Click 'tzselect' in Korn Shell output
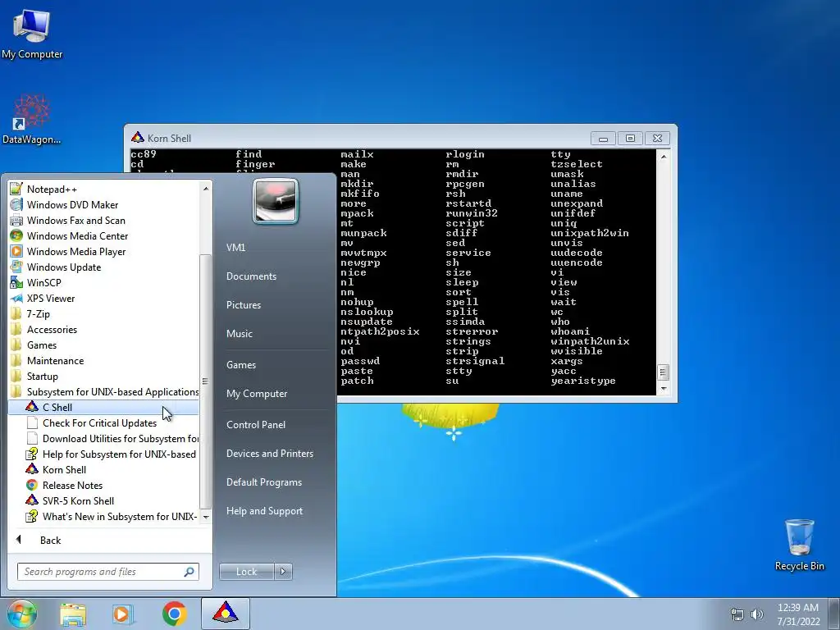840x630 pixels. point(577,164)
